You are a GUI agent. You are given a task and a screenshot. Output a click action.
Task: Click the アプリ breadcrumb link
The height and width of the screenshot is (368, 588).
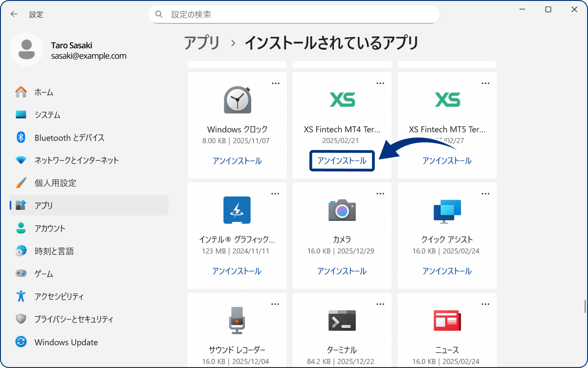point(202,43)
